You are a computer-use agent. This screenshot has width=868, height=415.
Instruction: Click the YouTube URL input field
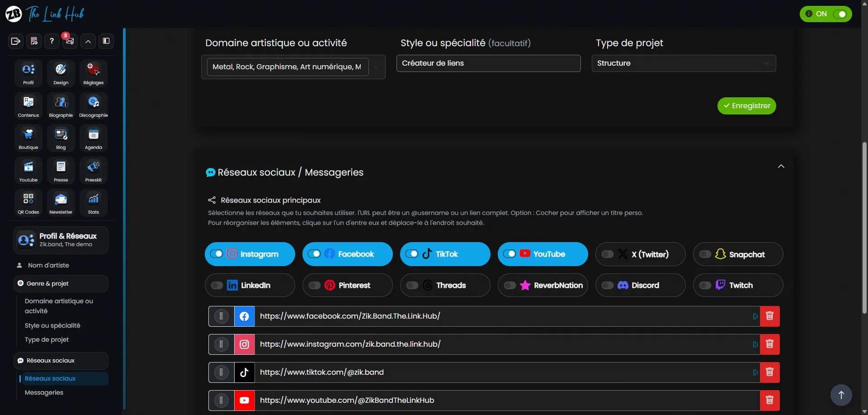[x=506, y=401]
